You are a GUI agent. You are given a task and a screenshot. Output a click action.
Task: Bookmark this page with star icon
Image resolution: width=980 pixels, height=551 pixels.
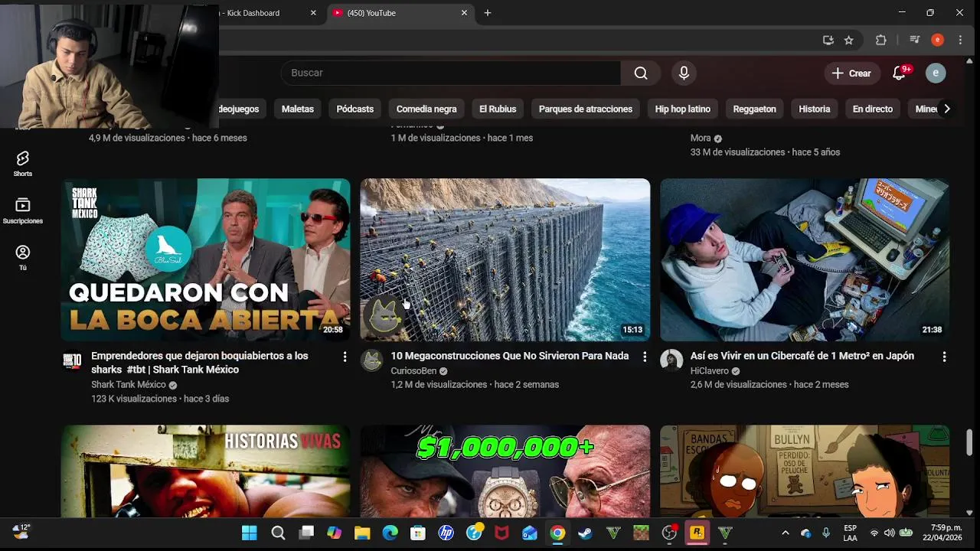coord(848,41)
